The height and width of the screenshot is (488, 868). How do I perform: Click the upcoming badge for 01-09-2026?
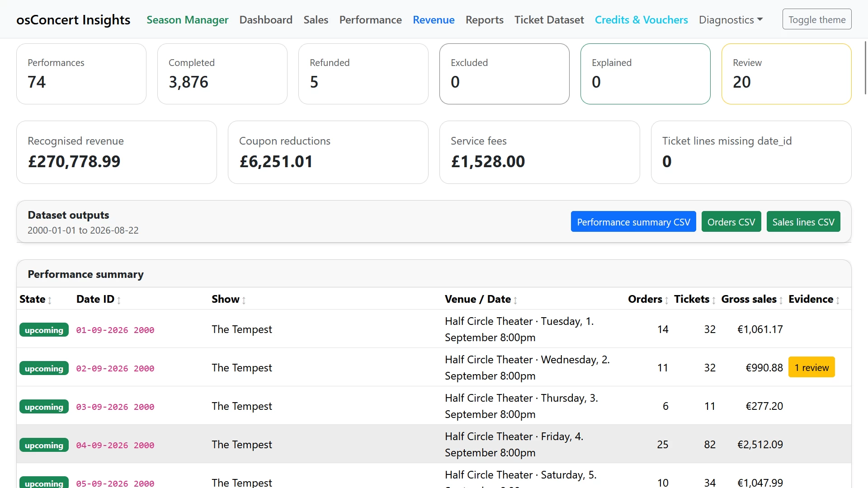[x=44, y=330]
